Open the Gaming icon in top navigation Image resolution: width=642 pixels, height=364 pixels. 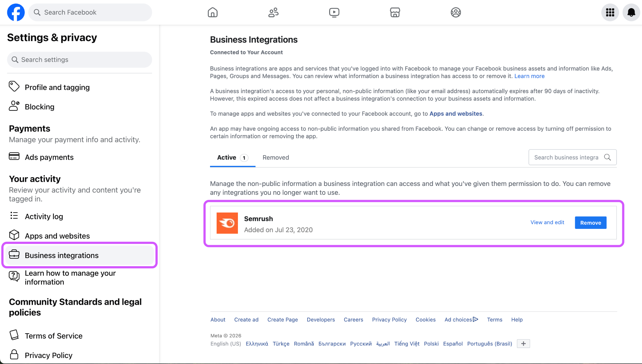(455, 12)
